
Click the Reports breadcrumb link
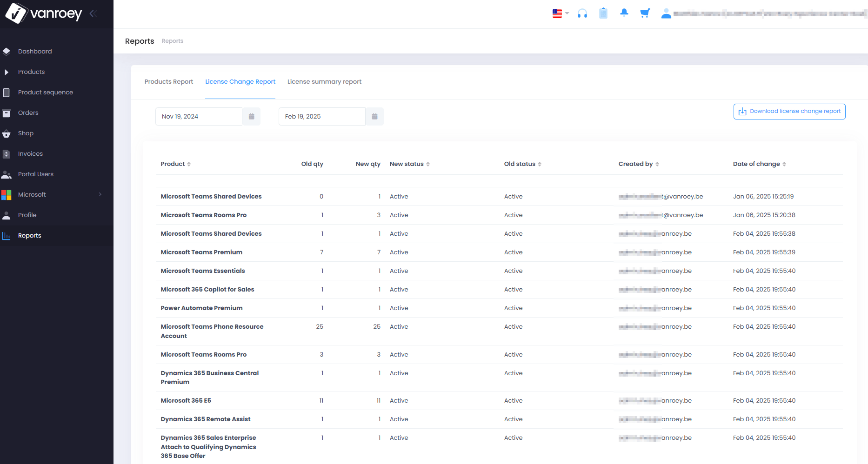(x=173, y=41)
